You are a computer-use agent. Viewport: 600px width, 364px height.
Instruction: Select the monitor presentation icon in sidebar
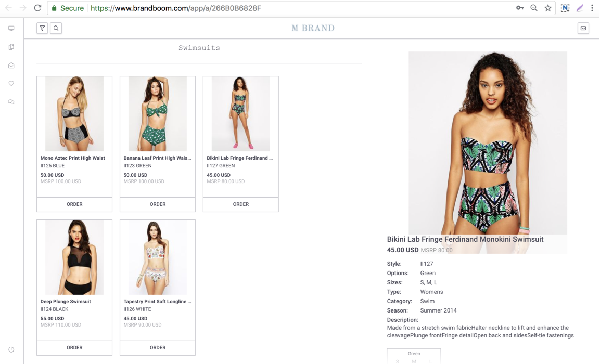pyautogui.click(x=11, y=29)
